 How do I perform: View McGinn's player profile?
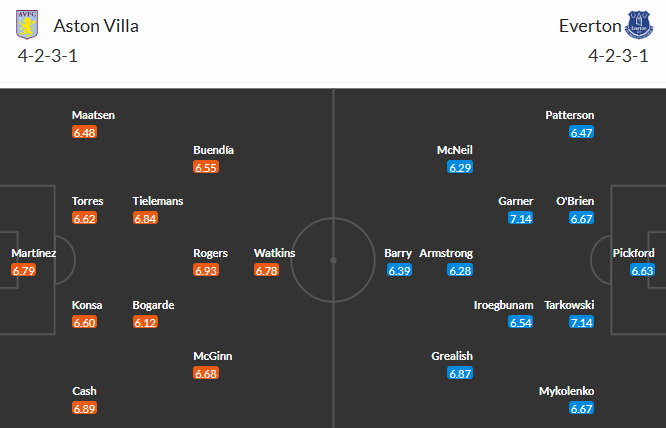[x=214, y=356]
